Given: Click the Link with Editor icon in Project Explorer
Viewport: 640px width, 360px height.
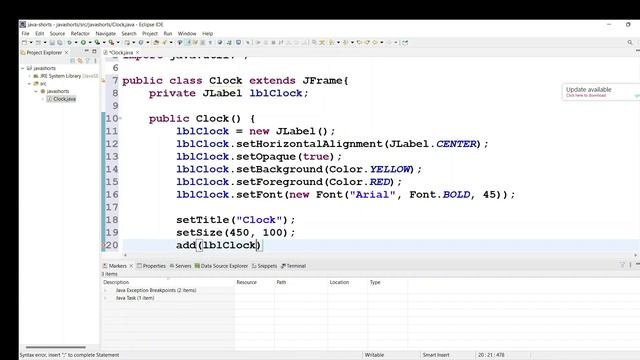Looking at the screenshot, I should 80,61.
